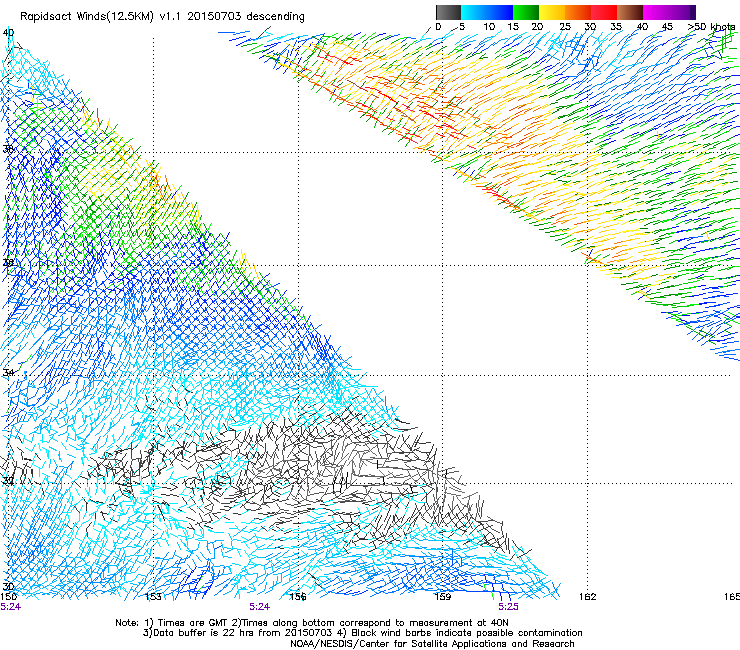Click the longitude label '156'
740x650 pixels.
[298, 597]
